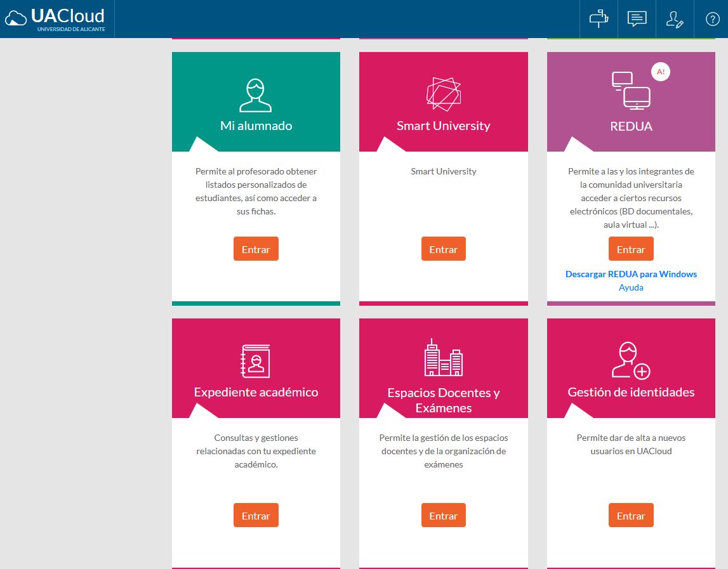Enter the Expediente académico application
The image size is (728, 569).
tap(256, 516)
